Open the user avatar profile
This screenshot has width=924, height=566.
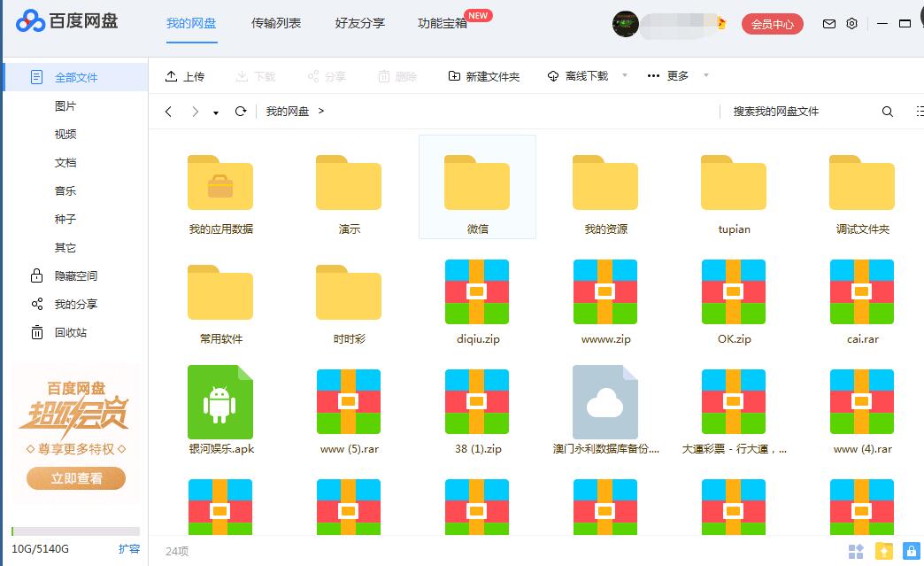tap(625, 24)
